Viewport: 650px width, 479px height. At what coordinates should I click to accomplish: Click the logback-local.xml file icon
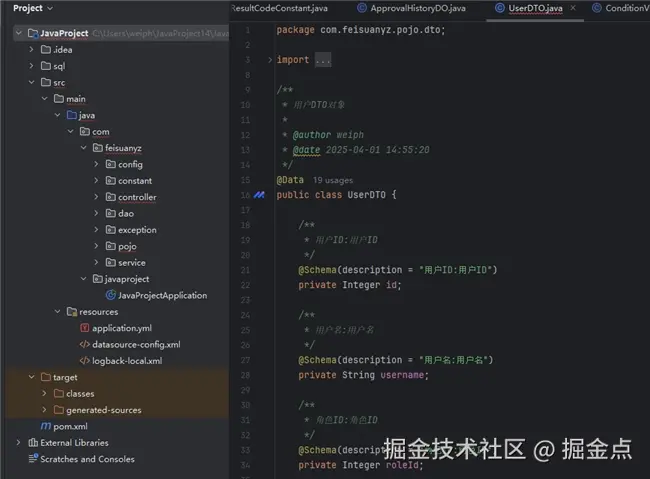85,361
